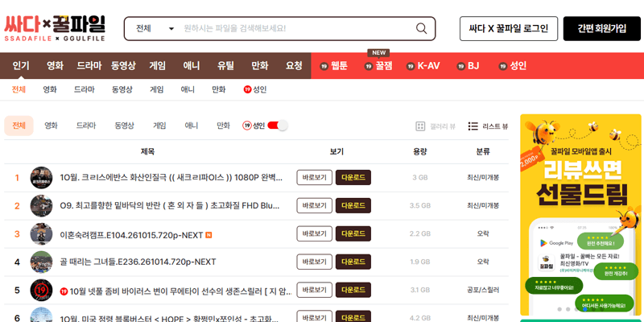Image resolution: width=644 pixels, height=322 pixels.
Task: Select 성인 in the sub navigation row
Action: [x=255, y=89]
